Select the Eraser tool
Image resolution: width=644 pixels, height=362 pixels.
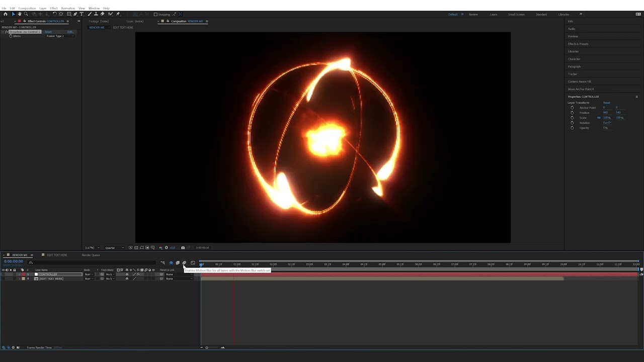tap(103, 14)
